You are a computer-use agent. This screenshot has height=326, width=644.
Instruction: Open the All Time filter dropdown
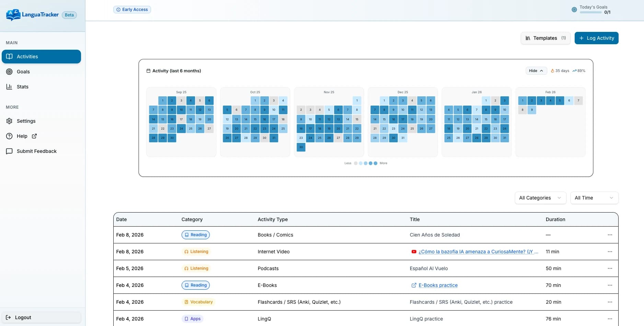click(x=594, y=198)
